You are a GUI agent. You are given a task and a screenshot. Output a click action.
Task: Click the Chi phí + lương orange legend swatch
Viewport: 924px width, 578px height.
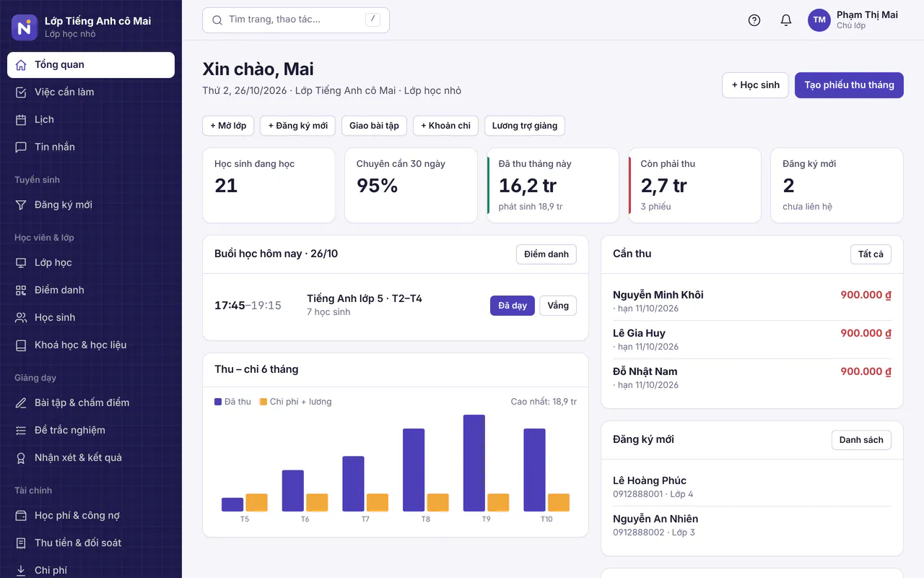pos(263,402)
